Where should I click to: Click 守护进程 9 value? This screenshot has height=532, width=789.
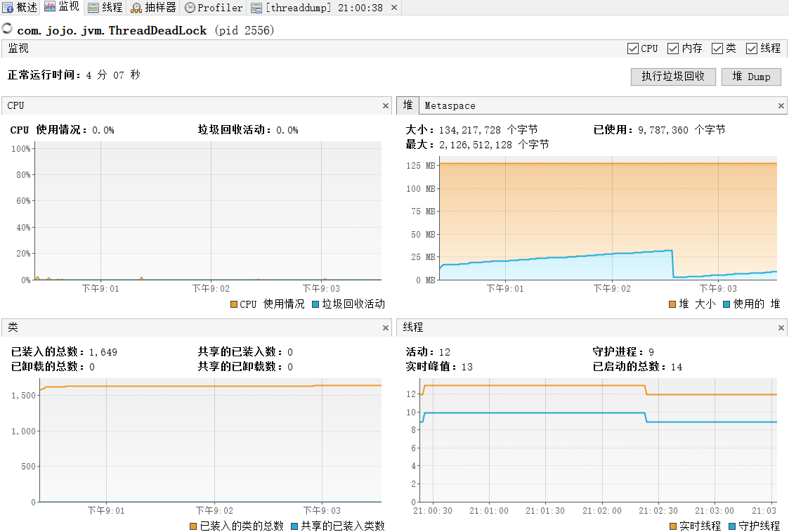click(x=651, y=352)
